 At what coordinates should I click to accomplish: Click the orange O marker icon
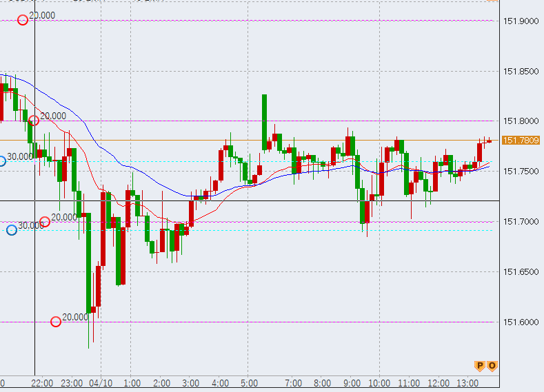click(x=492, y=365)
